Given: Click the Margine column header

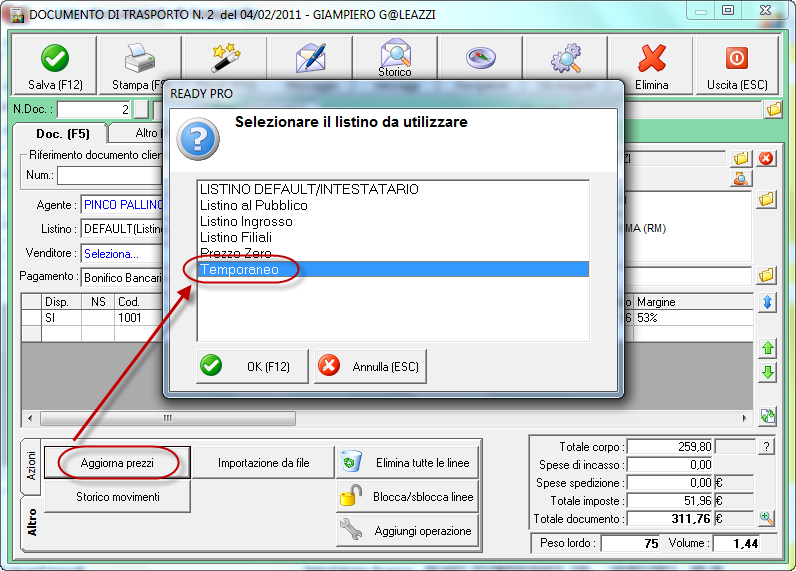Looking at the screenshot, I should [692, 302].
